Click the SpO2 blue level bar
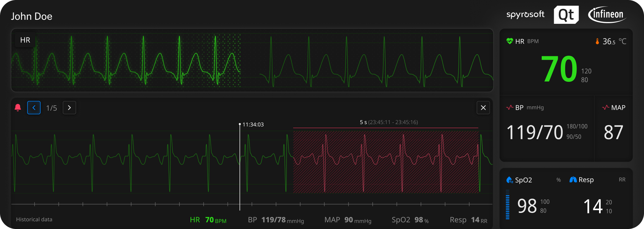This screenshot has width=644, height=229. [507, 205]
